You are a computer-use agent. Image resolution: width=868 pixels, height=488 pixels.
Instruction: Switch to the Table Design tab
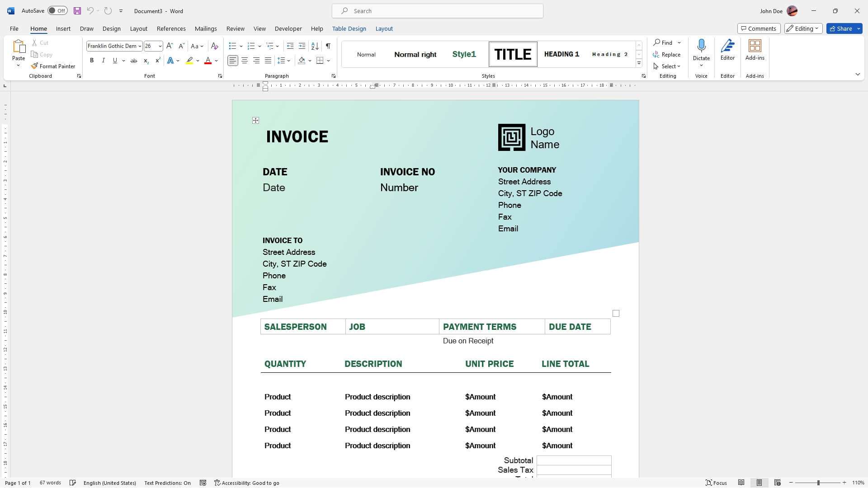(349, 28)
